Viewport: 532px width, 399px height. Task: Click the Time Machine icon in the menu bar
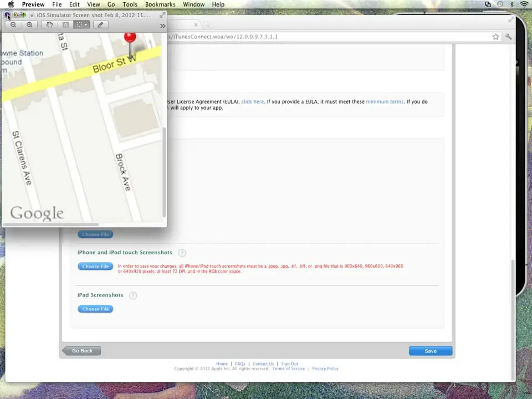click(500, 4)
